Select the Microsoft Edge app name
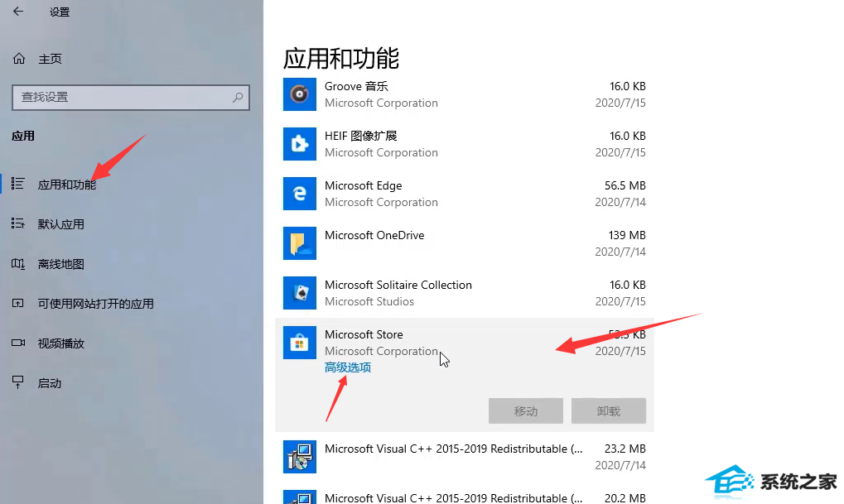 point(364,185)
